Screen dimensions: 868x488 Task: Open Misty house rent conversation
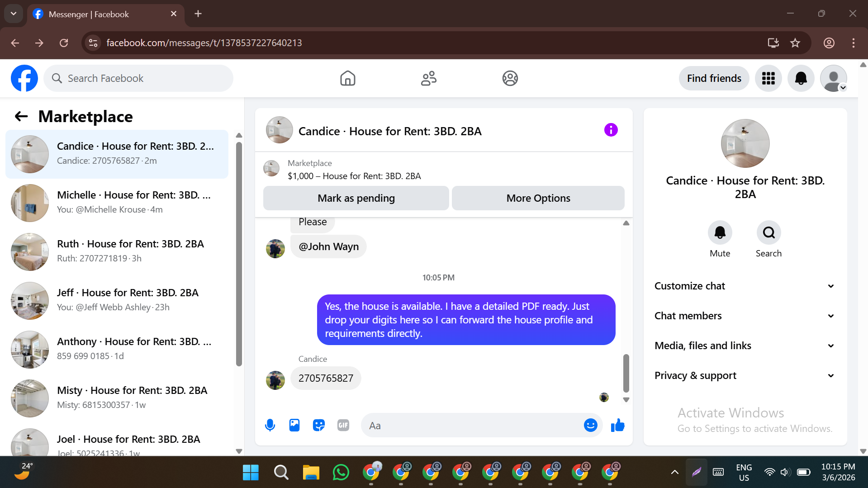pos(117,398)
